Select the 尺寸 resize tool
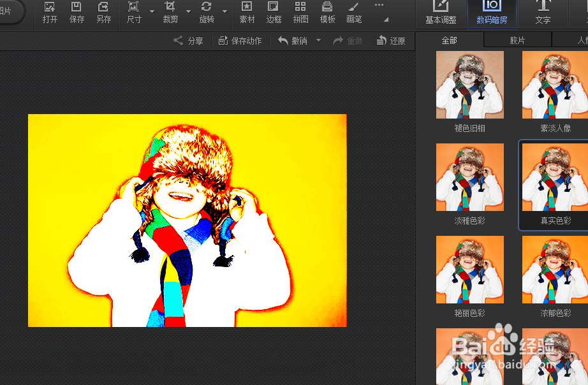This screenshot has width=588, height=385. (133, 12)
